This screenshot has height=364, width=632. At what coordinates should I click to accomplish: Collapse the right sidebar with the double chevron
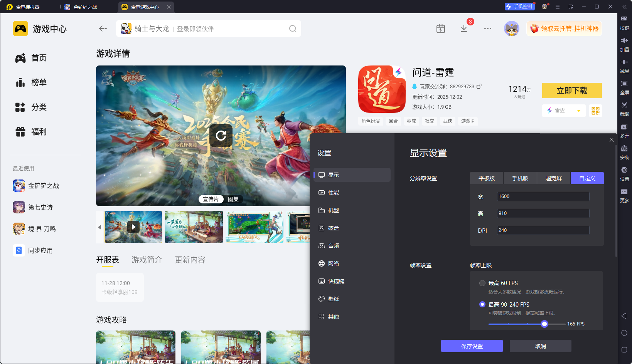click(624, 7)
